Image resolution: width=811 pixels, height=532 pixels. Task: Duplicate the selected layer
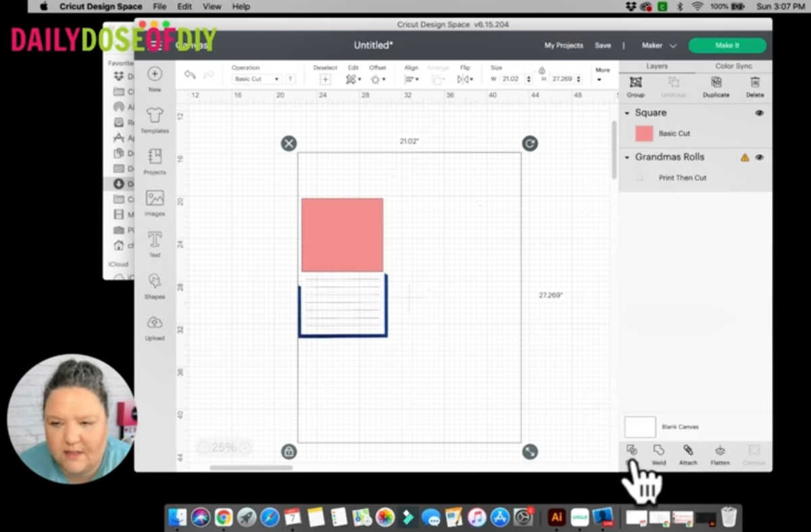click(716, 86)
